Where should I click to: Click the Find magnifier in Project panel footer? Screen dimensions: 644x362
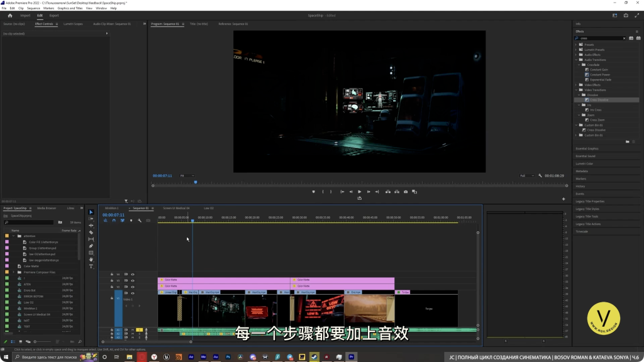click(x=80, y=341)
